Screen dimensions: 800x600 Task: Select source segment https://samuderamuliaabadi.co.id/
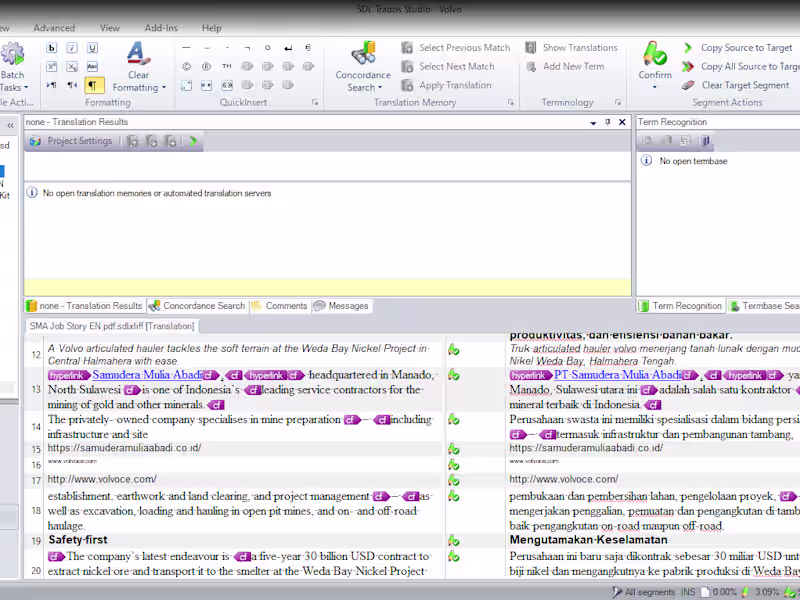coord(124,448)
